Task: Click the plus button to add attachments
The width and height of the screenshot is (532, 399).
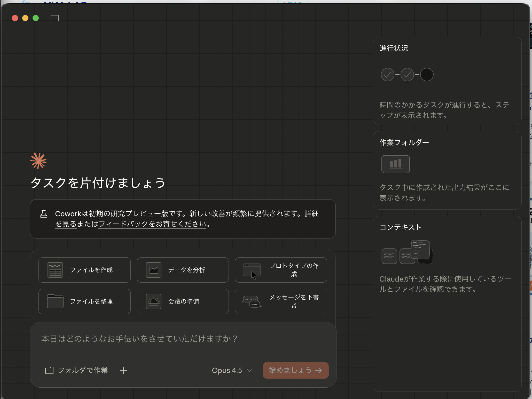Action: click(x=124, y=370)
